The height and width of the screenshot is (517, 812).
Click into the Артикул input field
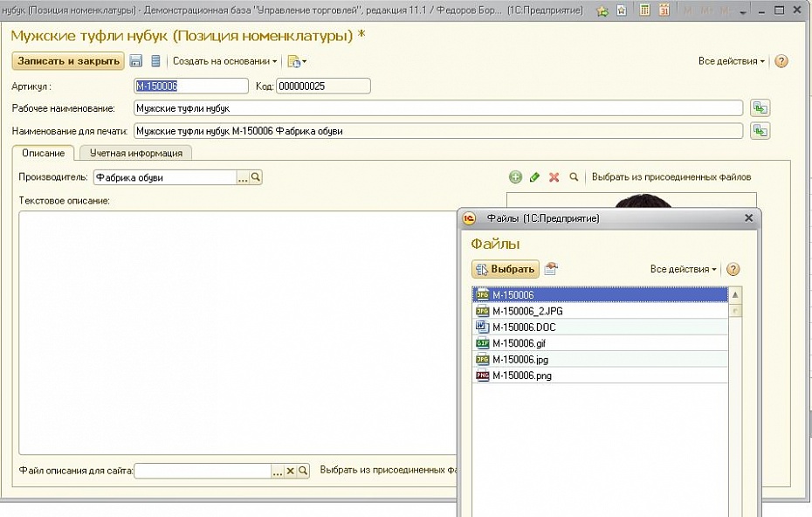tap(191, 86)
